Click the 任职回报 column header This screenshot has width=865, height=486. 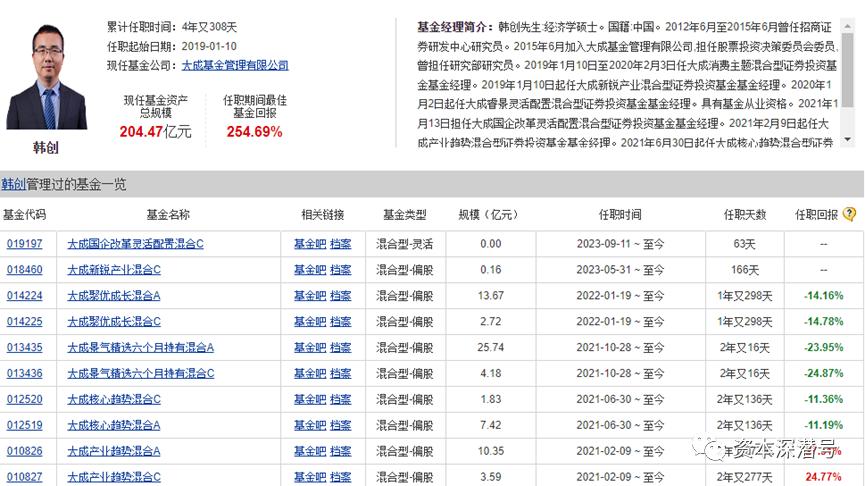[x=816, y=215]
